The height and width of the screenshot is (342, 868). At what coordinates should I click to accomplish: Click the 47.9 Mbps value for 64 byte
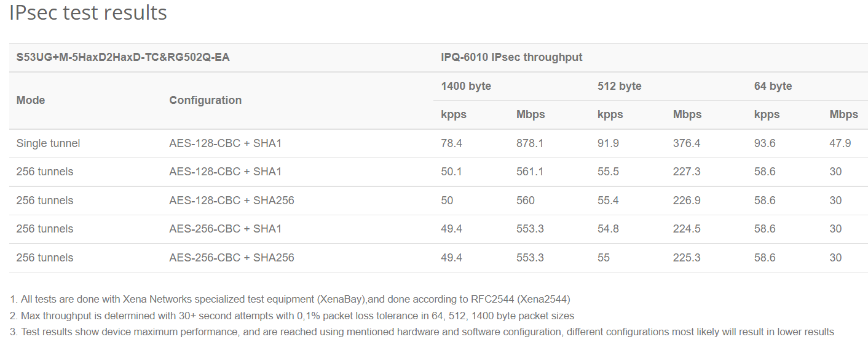(x=840, y=143)
